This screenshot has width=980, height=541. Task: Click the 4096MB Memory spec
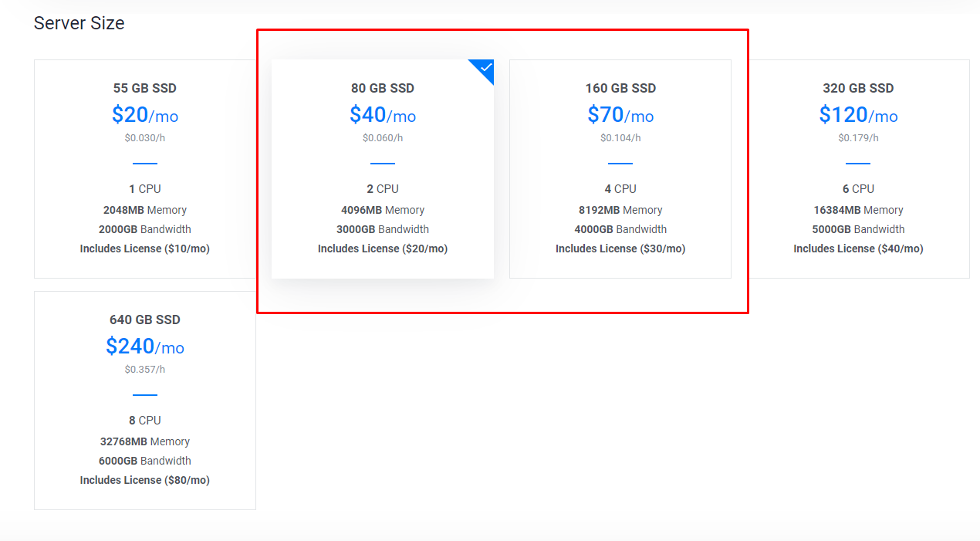tap(383, 210)
